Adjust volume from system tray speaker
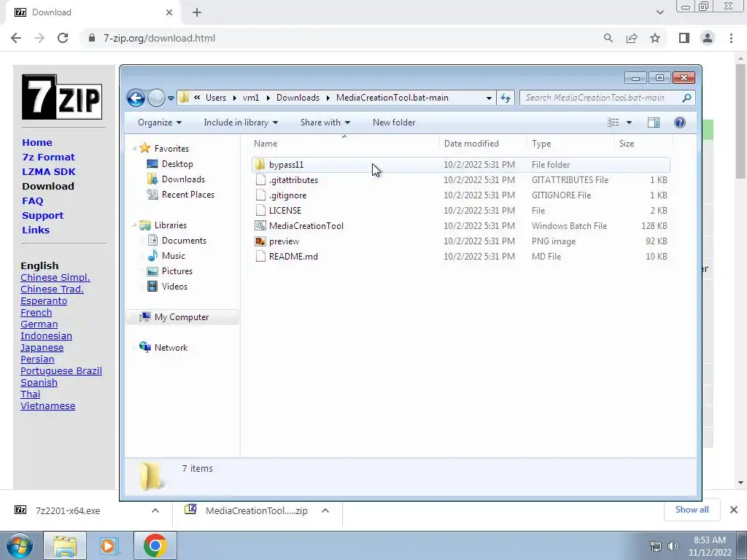 point(673,546)
